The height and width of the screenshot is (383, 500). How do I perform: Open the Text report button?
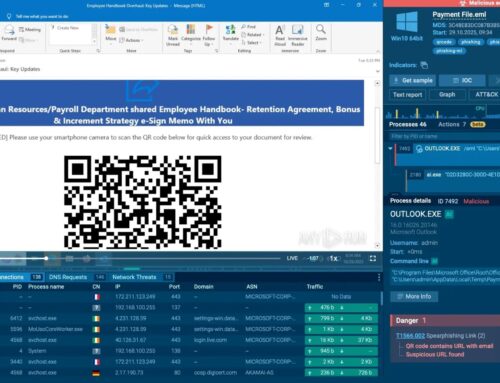click(407, 95)
